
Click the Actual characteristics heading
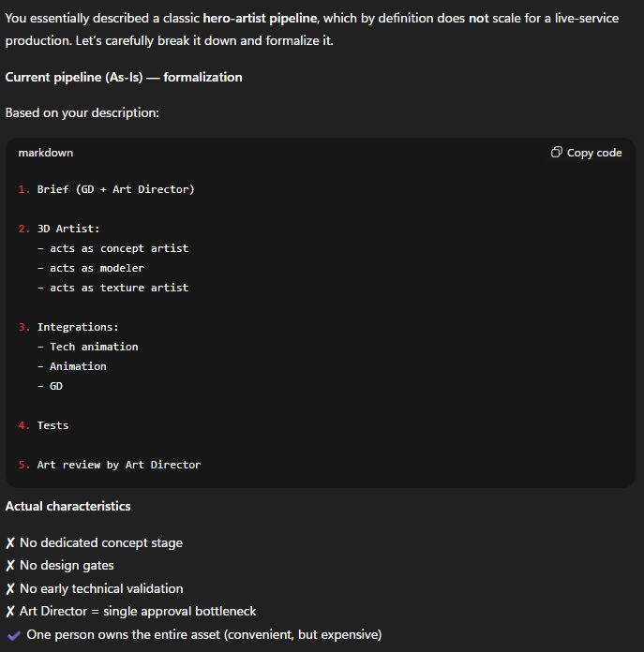[x=67, y=506]
